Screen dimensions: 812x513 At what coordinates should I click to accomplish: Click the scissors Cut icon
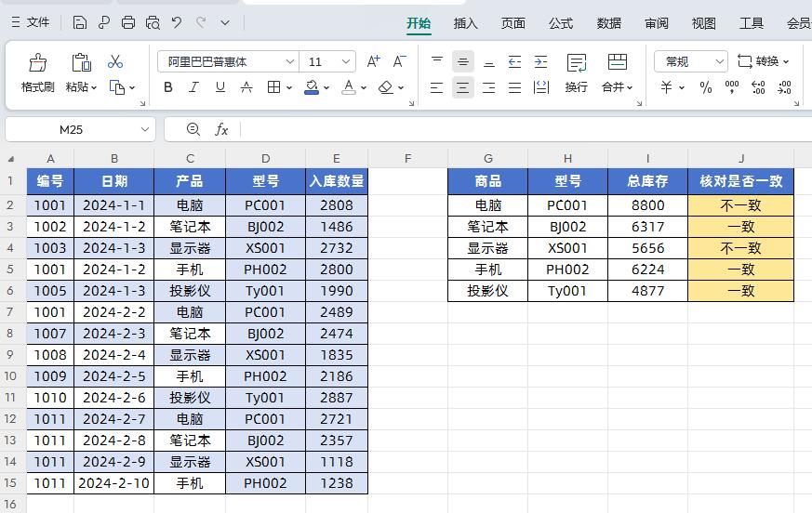pos(115,61)
